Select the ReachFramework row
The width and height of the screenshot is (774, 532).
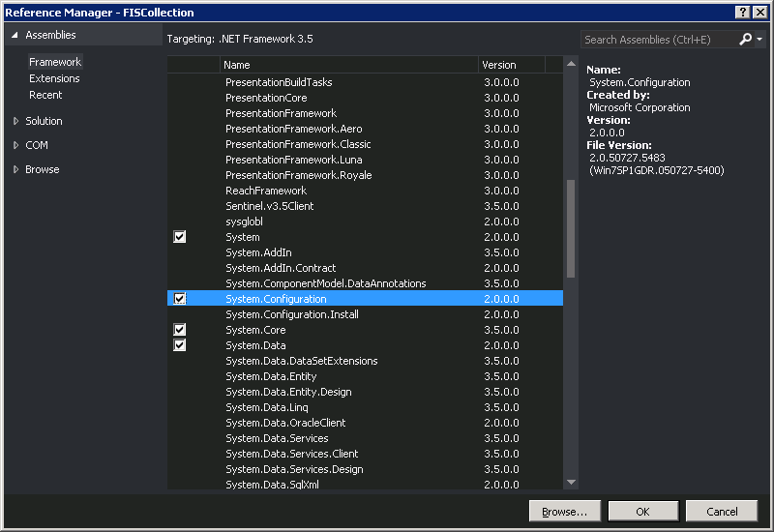point(365,191)
